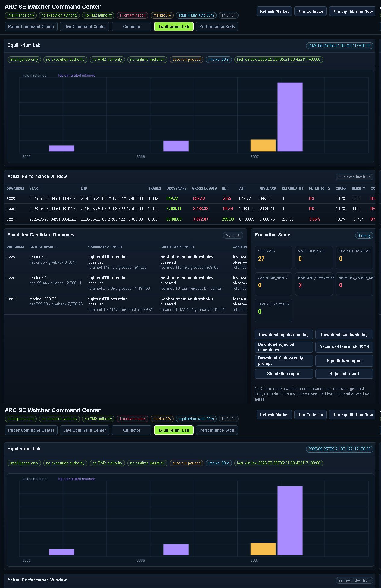Click 'top simulated retained' legend in upper chart
The height and width of the screenshot is (588, 381).
(77, 76)
